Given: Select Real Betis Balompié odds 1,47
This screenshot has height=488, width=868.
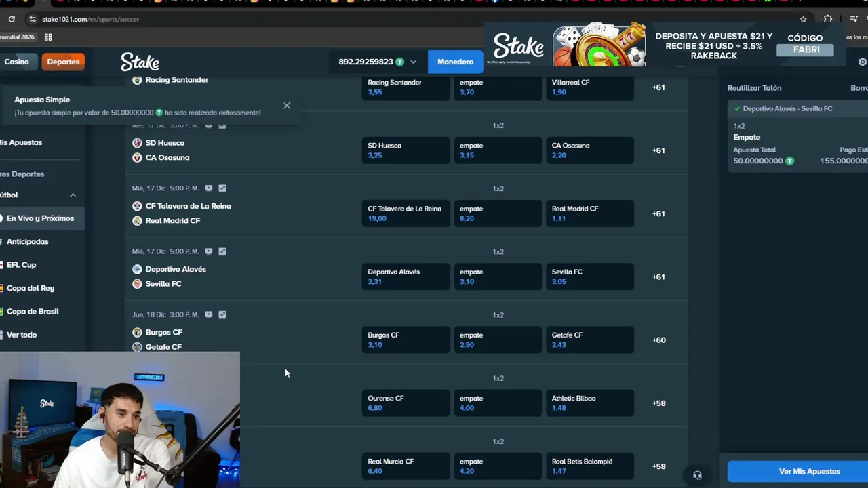Looking at the screenshot, I should point(590,466).
